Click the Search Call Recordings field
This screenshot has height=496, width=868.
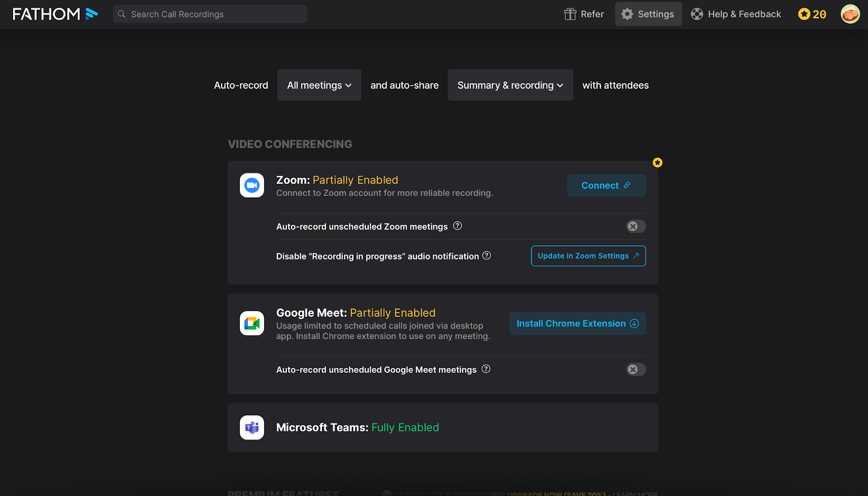[210, 14]
